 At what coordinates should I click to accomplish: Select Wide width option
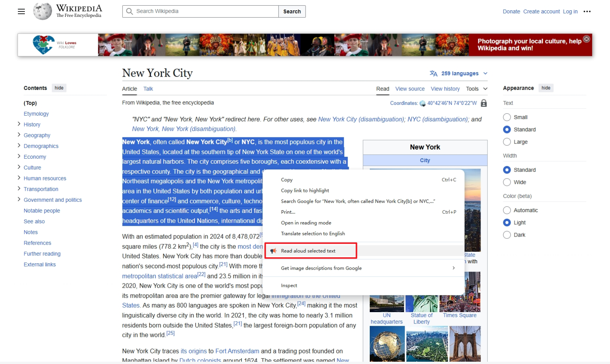[x=507, y=182]
